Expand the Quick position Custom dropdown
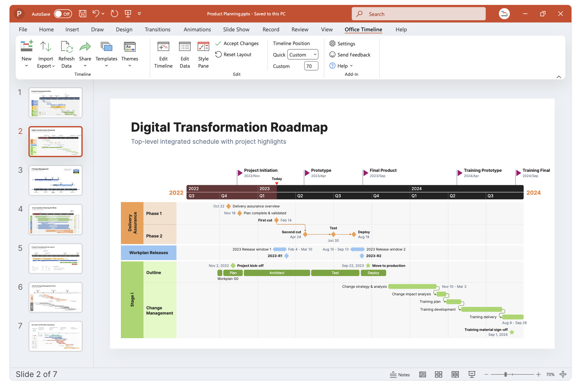Image resolution: width=583 pixels, height=392 pixels. [303, 55]
